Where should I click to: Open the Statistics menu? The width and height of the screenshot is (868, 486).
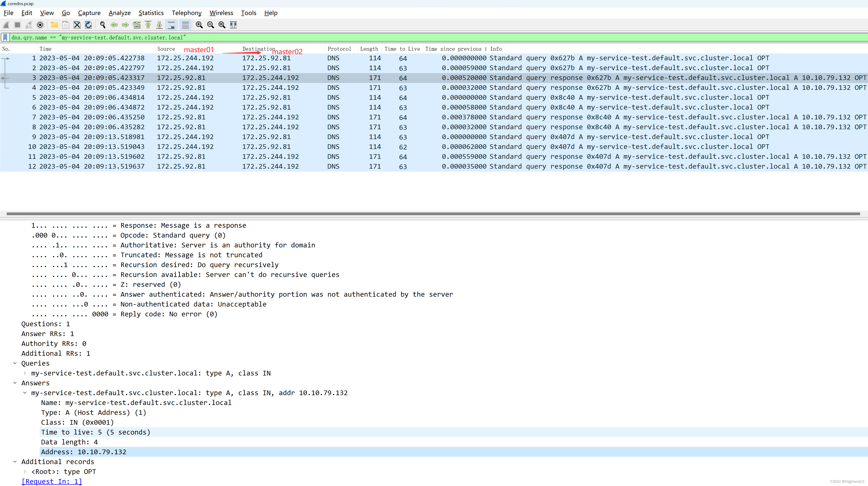coord(151,13)
